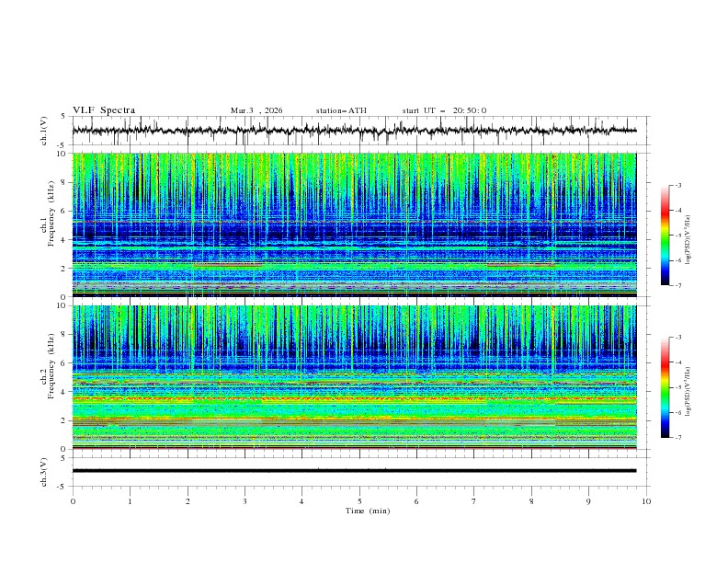Click the 10 kHz tick label on ch.1
Viewport: 728px width, 563px height.
point(63,154)
